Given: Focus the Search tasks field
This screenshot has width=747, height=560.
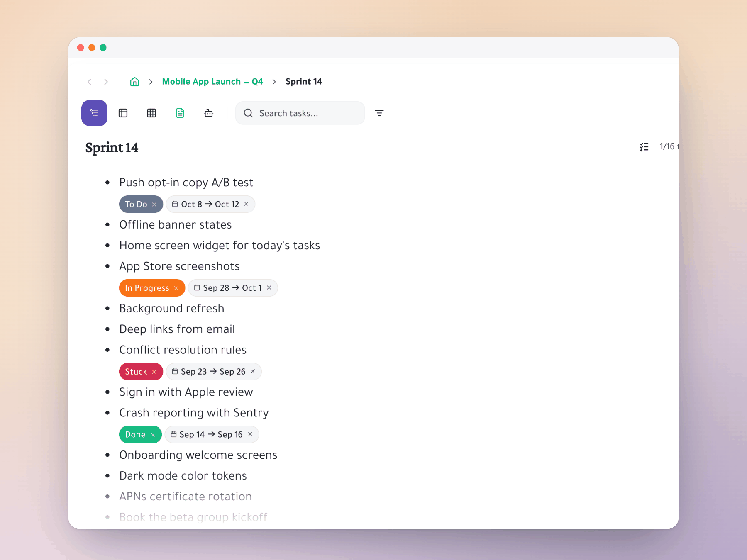Looking at the screenshot, I should tap(300, 113).
